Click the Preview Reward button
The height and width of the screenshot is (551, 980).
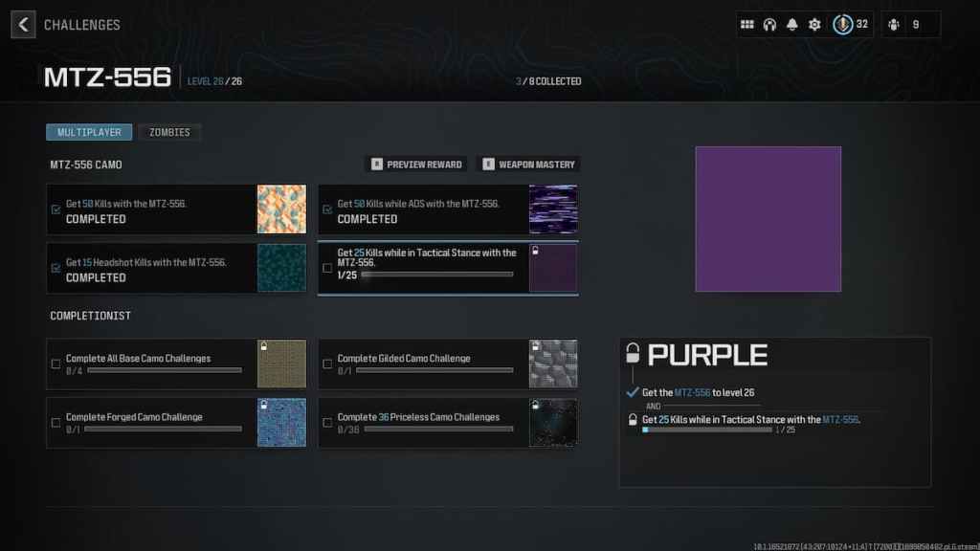click(415, 165)
